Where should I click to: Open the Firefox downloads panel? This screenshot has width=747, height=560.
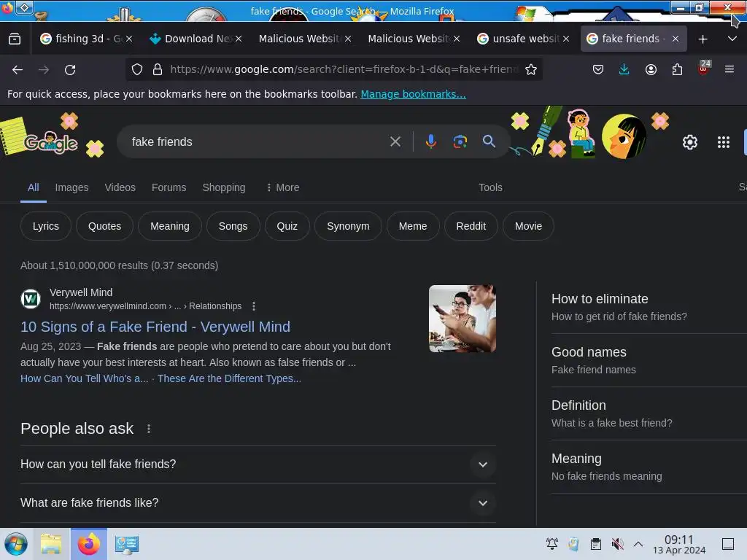click(x=624, y=69)
